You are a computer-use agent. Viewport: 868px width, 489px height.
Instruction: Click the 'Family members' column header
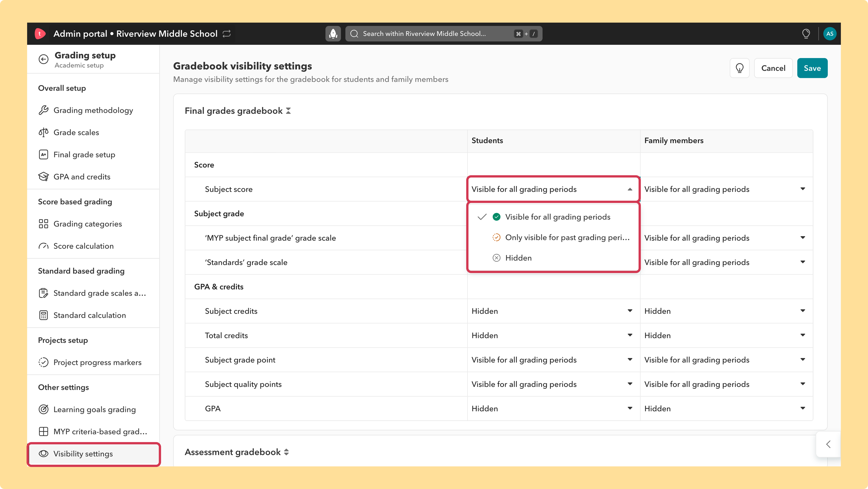pyautogui.click(x=674, y=140)
